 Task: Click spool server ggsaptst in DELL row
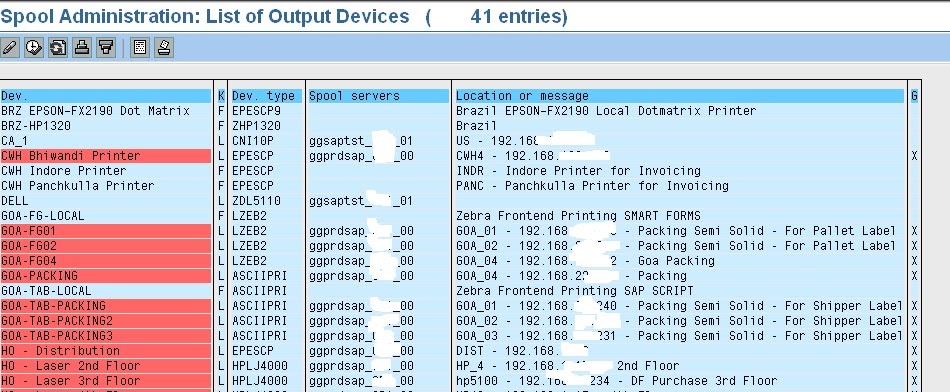click(x=361, y=201)
